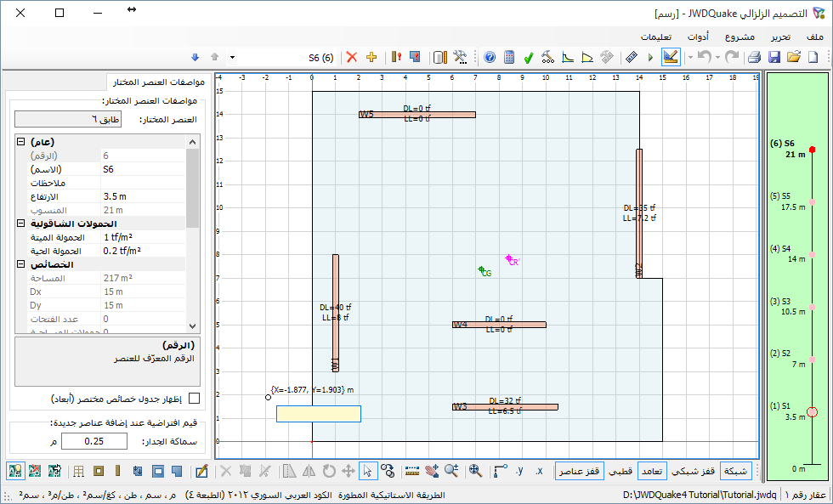
Task: Enable the إظهار جدول خصائص مختصر checkbox
Action: point(195,399)
